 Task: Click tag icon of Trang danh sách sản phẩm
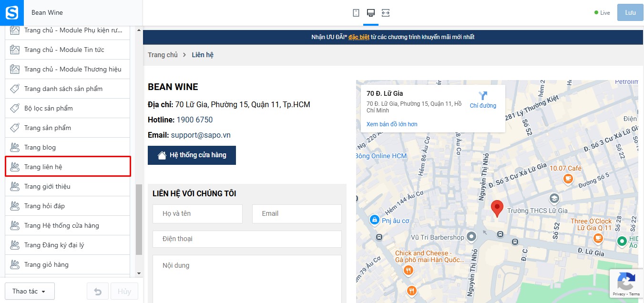pos(15,89)
